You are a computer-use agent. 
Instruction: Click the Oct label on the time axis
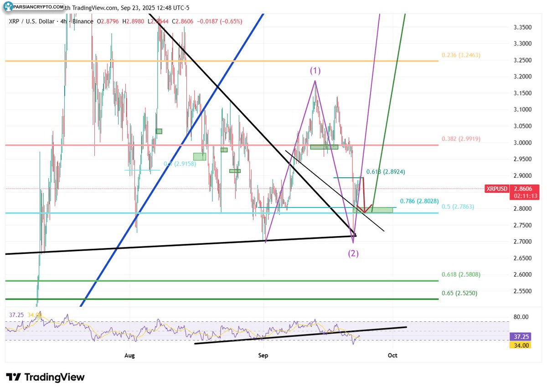tap(392, 355)
